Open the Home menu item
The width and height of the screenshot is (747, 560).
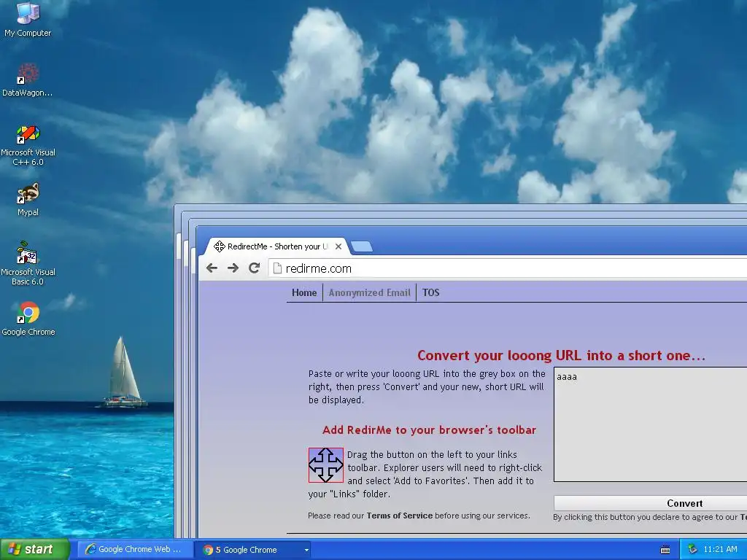304,292
